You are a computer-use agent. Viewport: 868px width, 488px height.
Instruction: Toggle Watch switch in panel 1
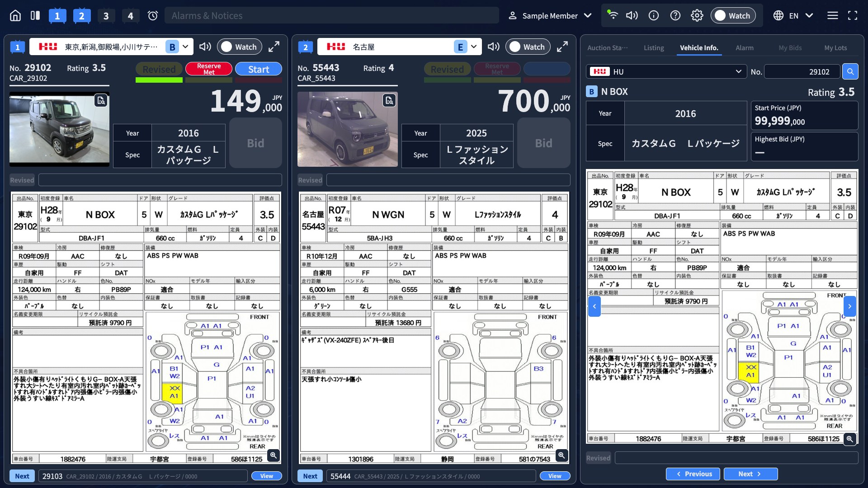pyautogui.click(x=240, y=47)
